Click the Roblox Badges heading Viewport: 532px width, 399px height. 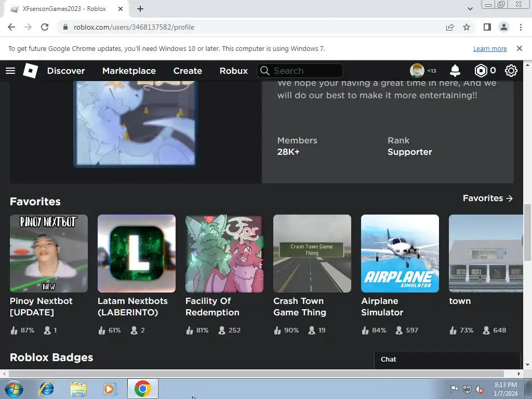[x=51, y=357]
